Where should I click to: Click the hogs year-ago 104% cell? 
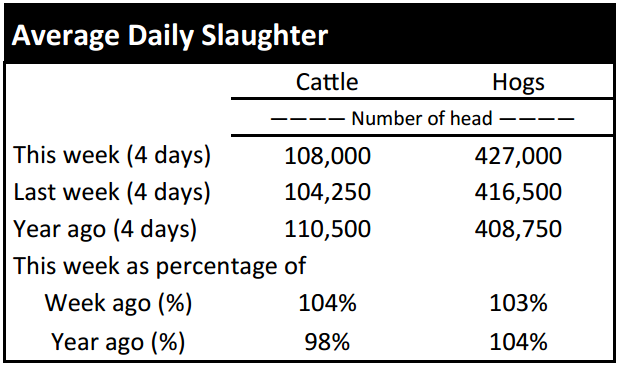click(x=518, y=342)
